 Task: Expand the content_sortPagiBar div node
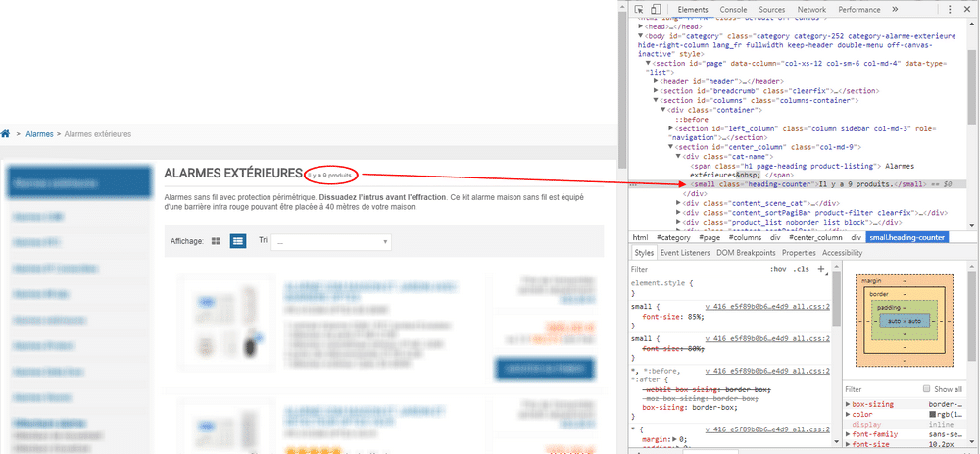click(679, 213)
